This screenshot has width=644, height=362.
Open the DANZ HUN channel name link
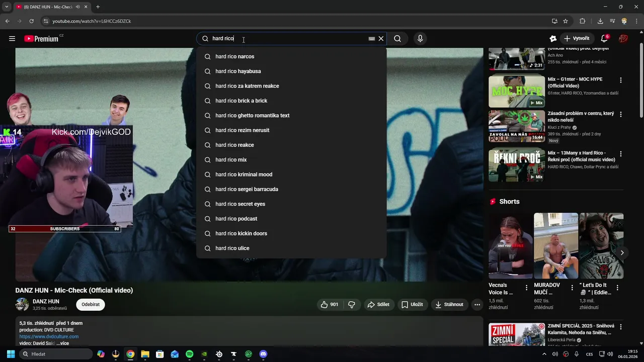[46, 302]
